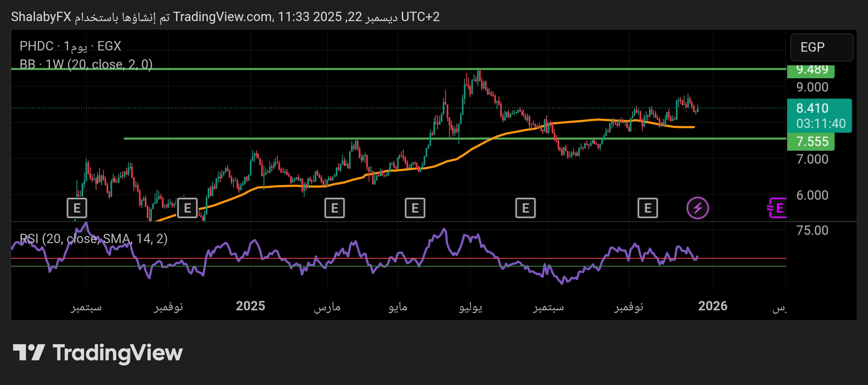Click the earnings E marker before September 2025
This screenshot has width=868, height=385.
[x=525, y=208]
